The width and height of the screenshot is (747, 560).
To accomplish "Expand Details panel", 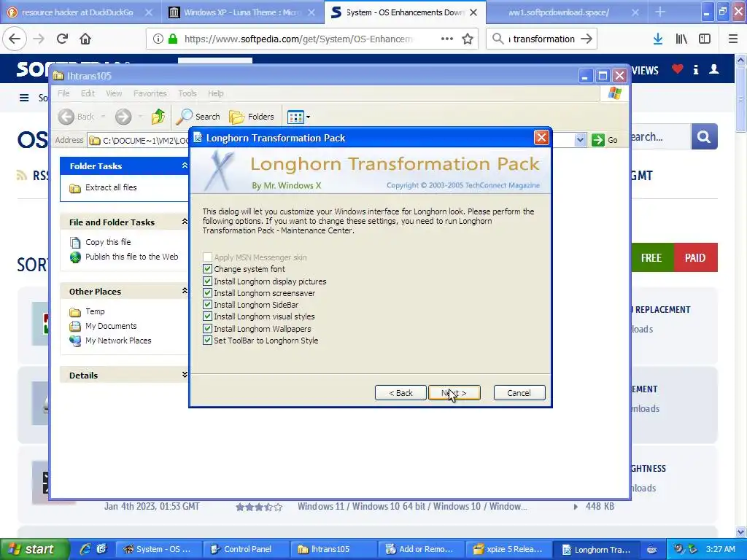I will coord(185,375).
